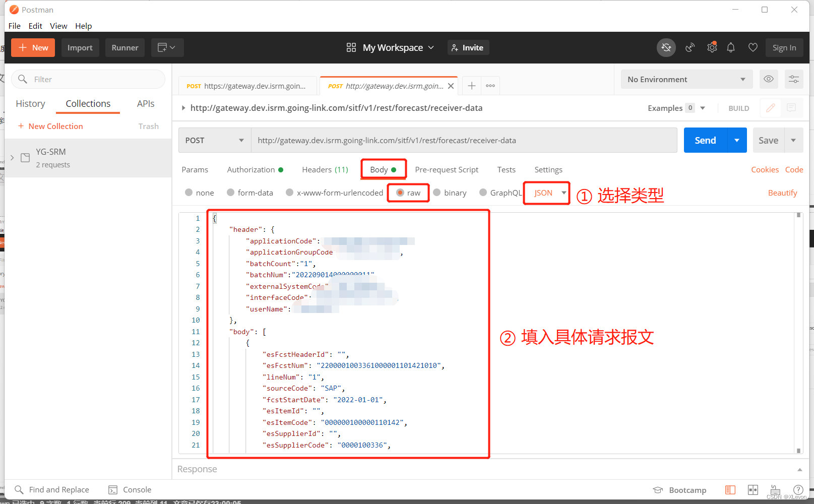Click the filter search magnifier icon
This screenshot has width=814, height=504.
(23, 79)
